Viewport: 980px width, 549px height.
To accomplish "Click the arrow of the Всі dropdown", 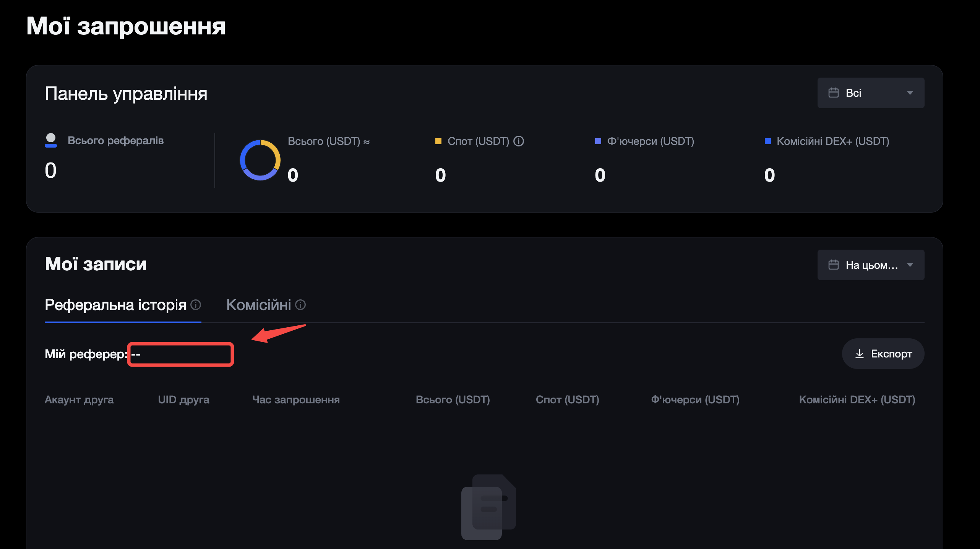I will coord(910,93).
